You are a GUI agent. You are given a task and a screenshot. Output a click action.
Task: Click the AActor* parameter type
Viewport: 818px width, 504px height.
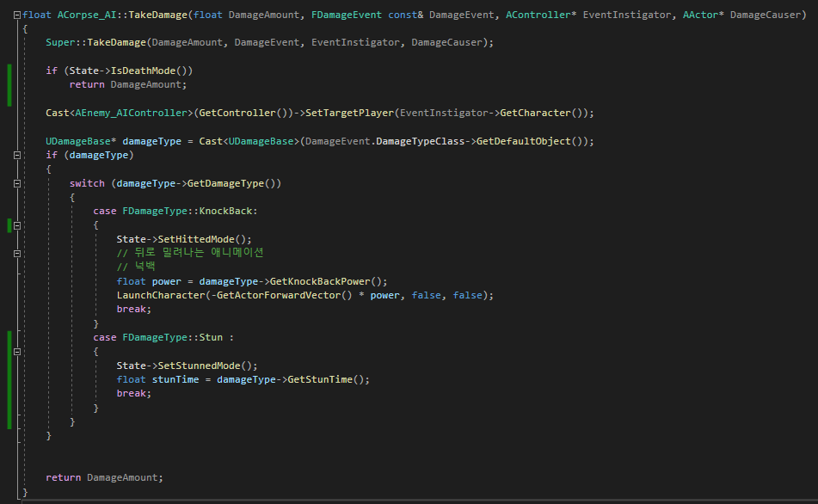coord(704,15)
